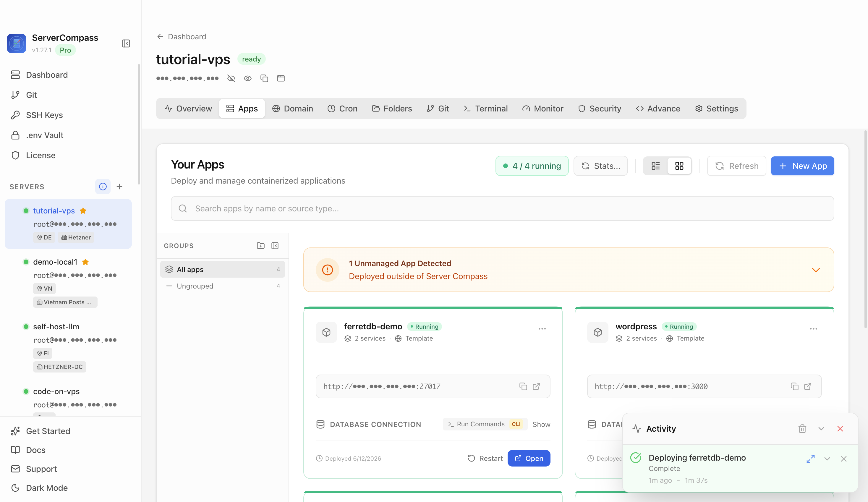Select the All apps group
868x502 pixels.
coord(223,269)
